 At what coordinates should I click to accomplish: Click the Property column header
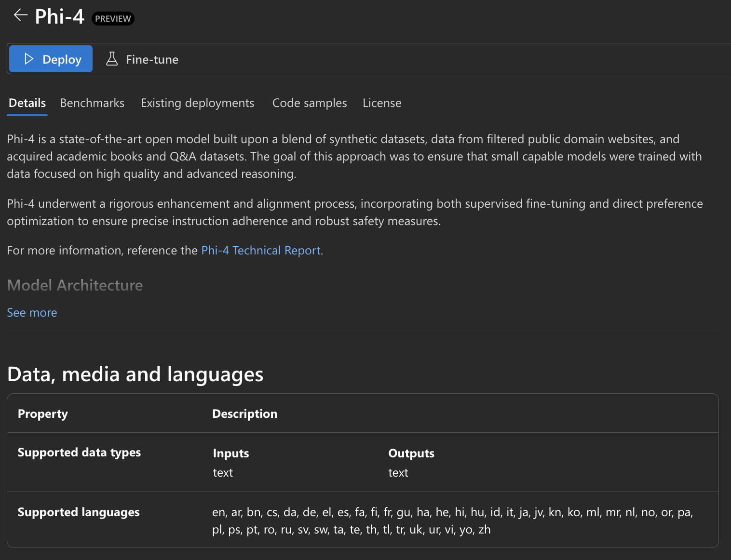pyautogui.click(x=43, y=414)
